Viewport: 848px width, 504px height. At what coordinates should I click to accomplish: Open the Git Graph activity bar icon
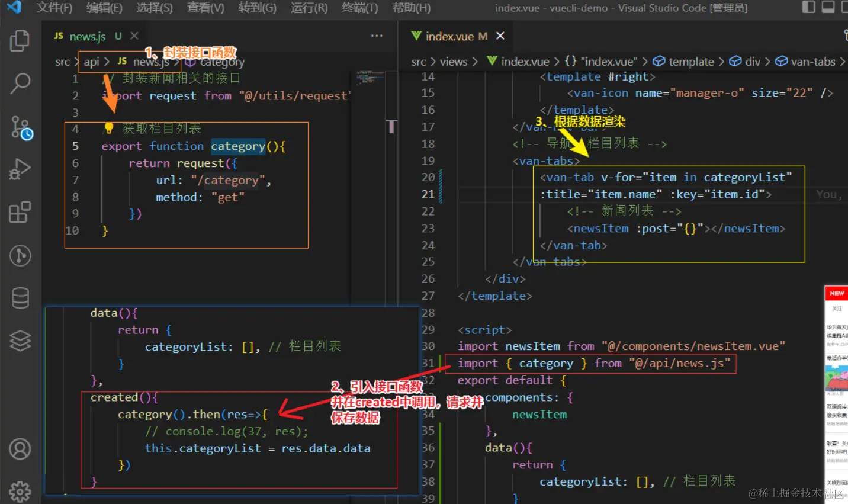(20, 255)
